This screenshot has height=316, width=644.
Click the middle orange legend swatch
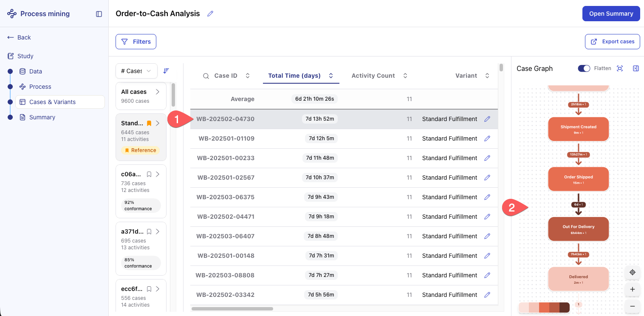(544, 308)
